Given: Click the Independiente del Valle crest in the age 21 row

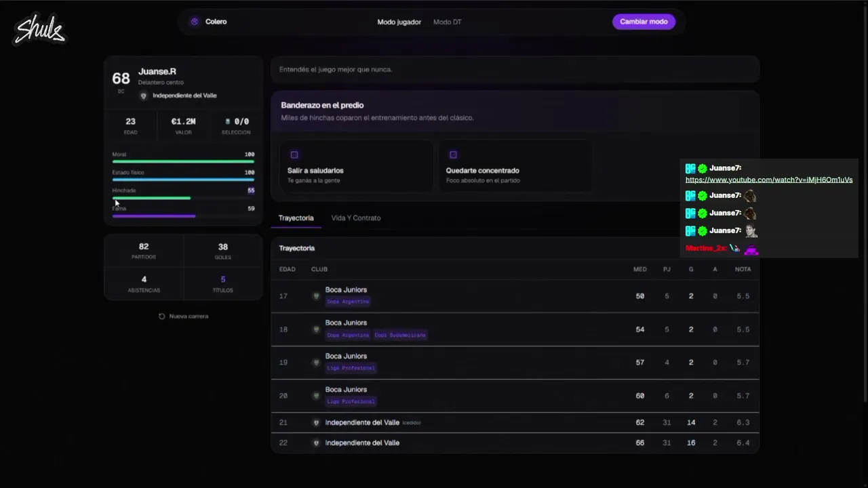Looking at the screenshot, I should tap(316, 422).
